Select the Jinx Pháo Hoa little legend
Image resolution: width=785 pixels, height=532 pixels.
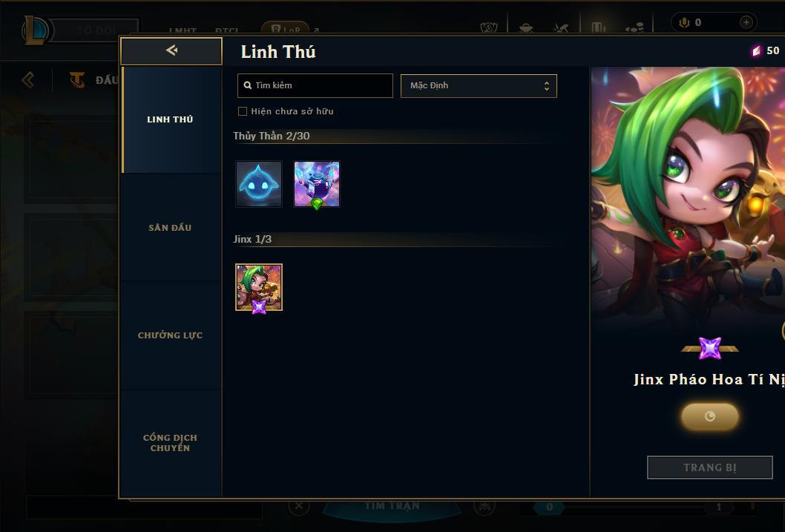coord(259,287)
